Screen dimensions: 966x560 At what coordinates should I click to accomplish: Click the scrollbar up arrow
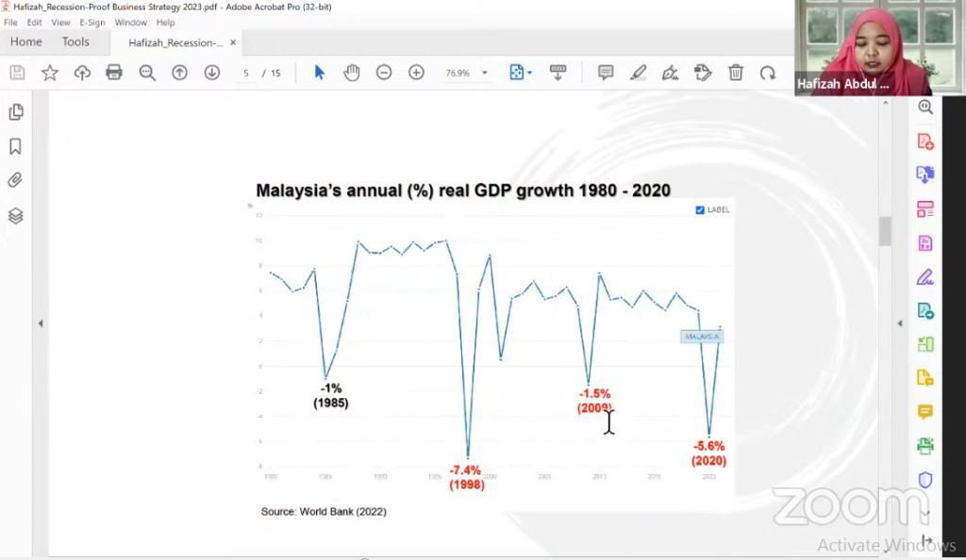pos(885,103)
